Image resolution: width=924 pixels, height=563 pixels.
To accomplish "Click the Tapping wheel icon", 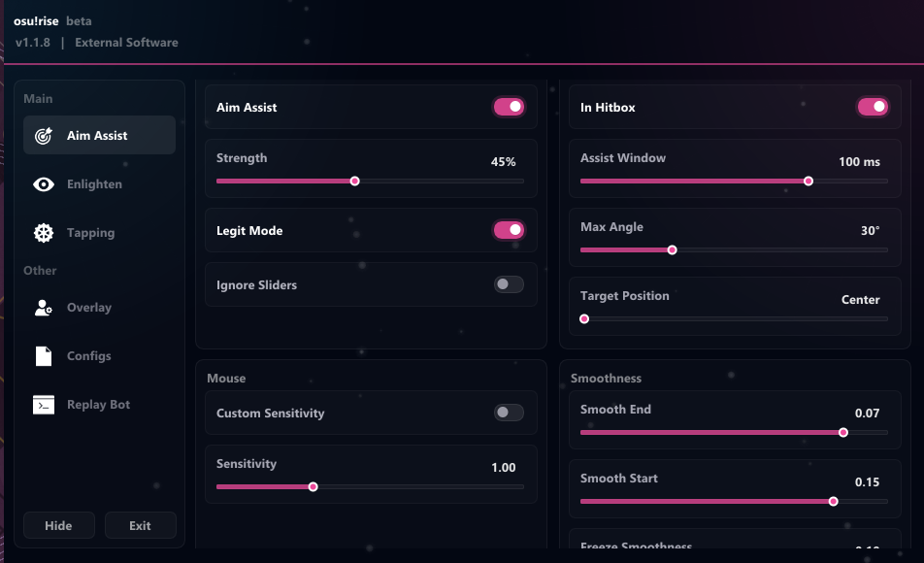I will point(44,233).
